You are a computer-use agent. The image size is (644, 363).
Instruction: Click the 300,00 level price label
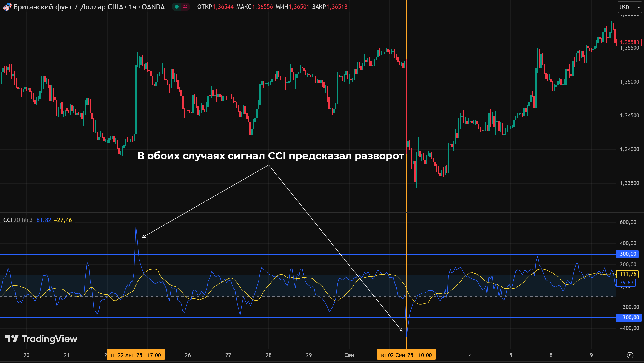tap(628, 254)
